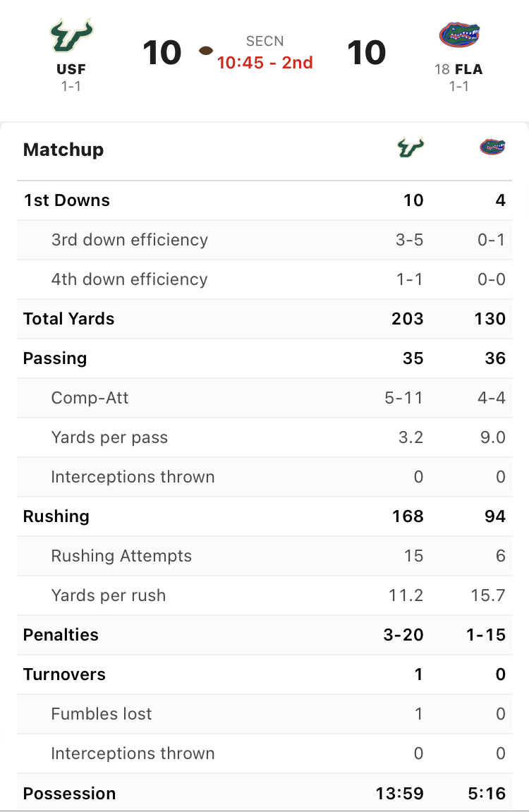
Task: Click the Rushing stat row label
Action: click(56, 516)
